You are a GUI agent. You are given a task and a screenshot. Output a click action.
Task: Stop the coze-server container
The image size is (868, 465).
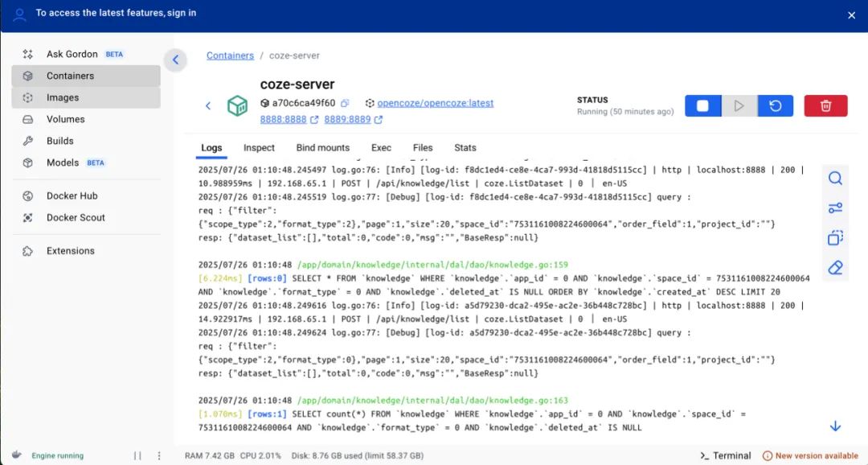click(x=702, y=106)
